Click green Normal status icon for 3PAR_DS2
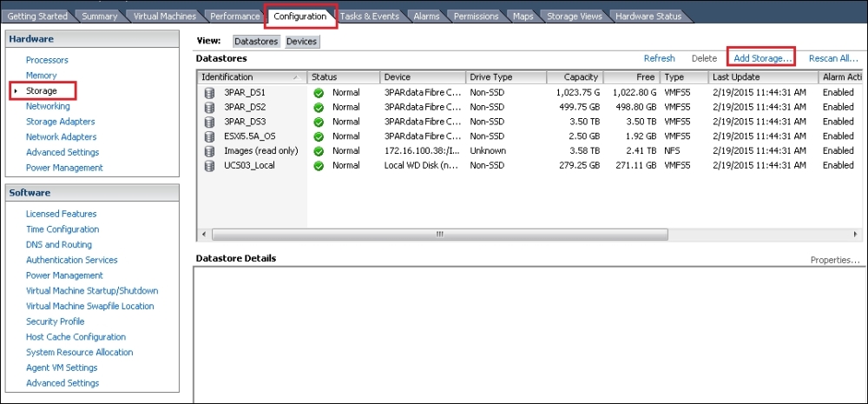The height and width of the screenshot is (404, 868). 319,107
